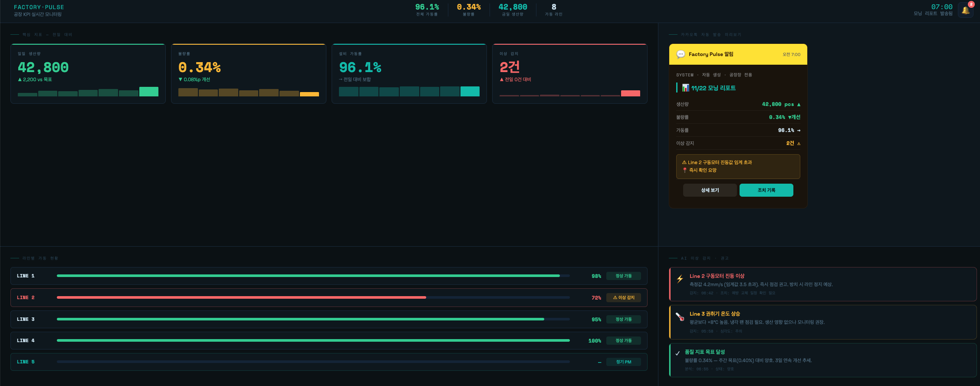Click the FACTORY·PULSE logo title

pyautogui.click(x=39, y=7)
